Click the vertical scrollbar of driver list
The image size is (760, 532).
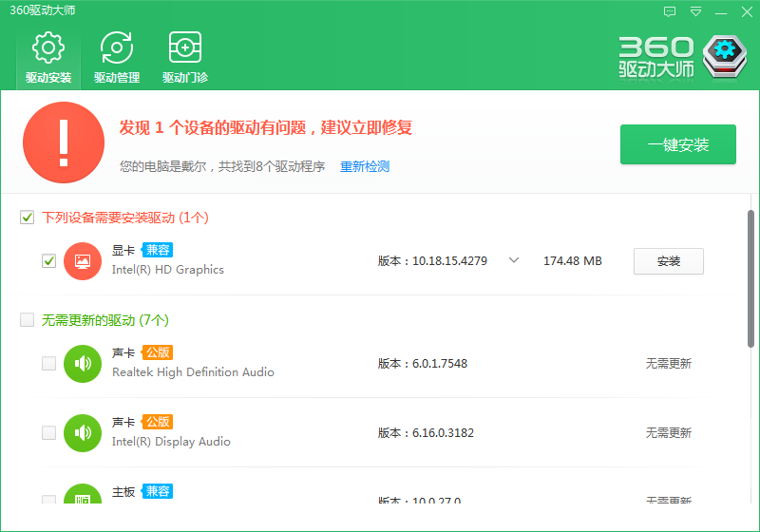750,278
